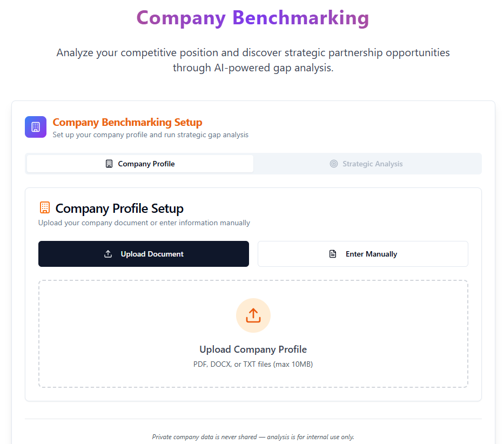Viewport: 504px width, 444px height.
Task: Click the Company Profile Setup heading
Action: [x=119, y=208]
